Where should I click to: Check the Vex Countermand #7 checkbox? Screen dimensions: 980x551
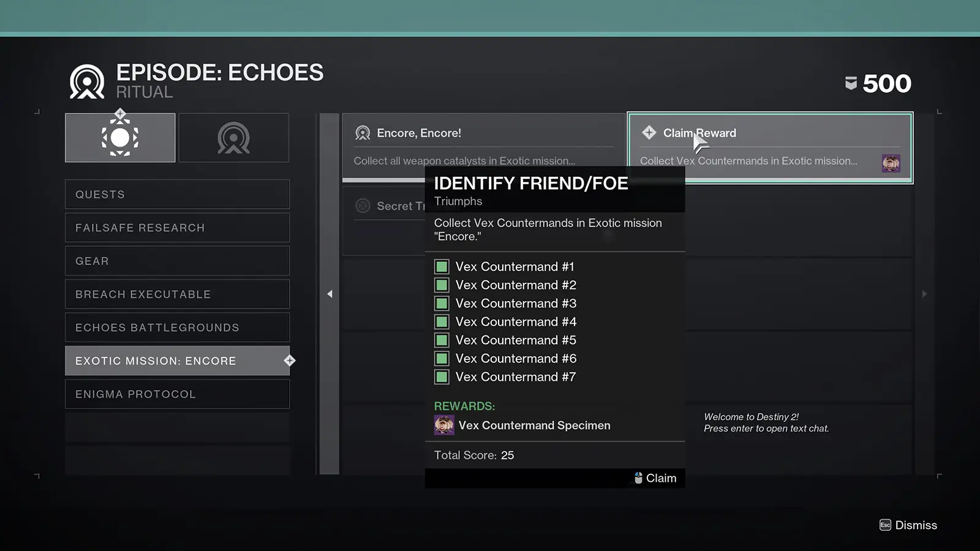pos(442,377)
